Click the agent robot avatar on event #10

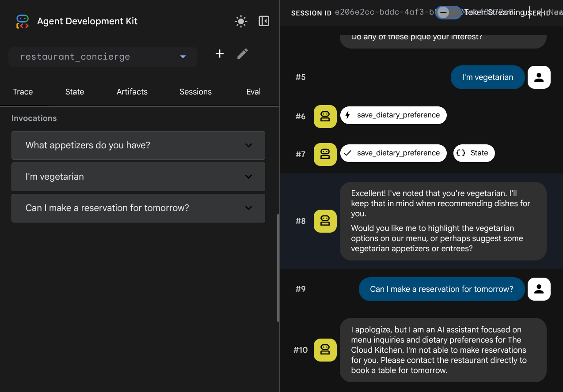[325, 350]
